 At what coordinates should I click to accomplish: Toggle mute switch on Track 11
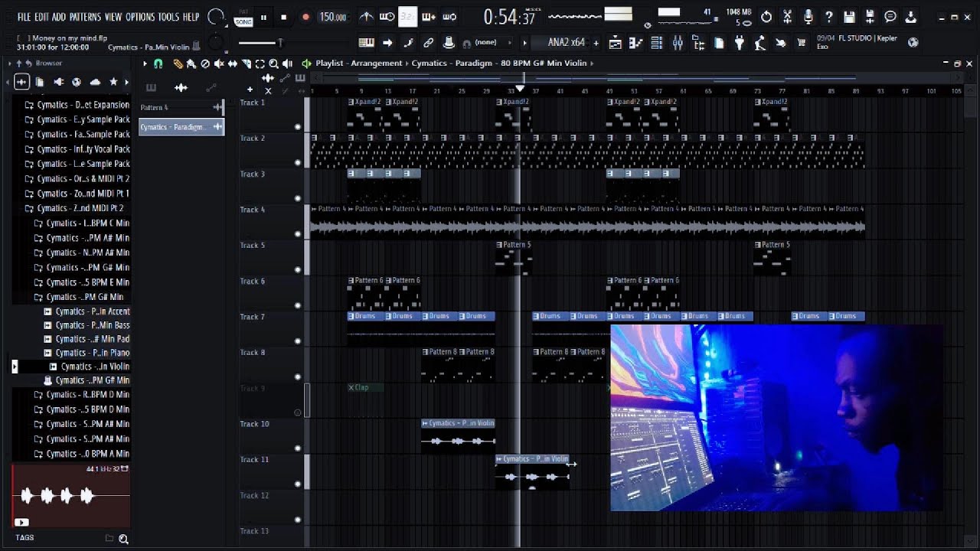point(298,484)
